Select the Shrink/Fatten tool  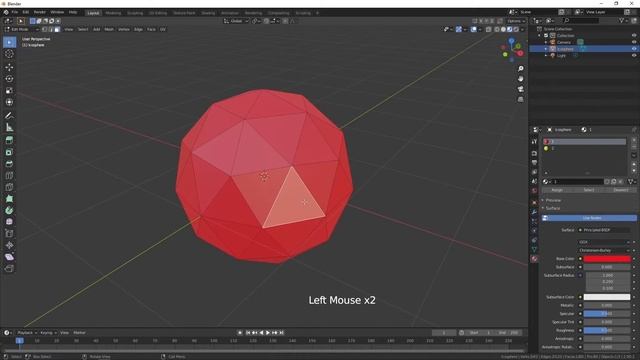(9, 245)
